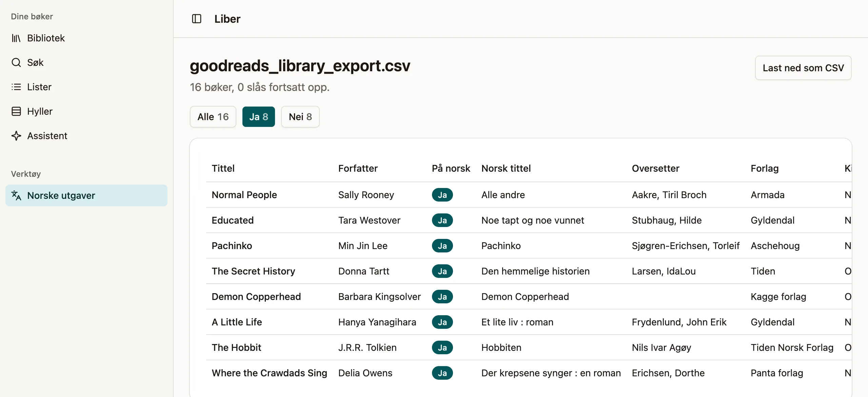The height and width of the screenshot is (397, 868).
Task: Click the Forfatter column header
Action: click(x=358, y=168)
